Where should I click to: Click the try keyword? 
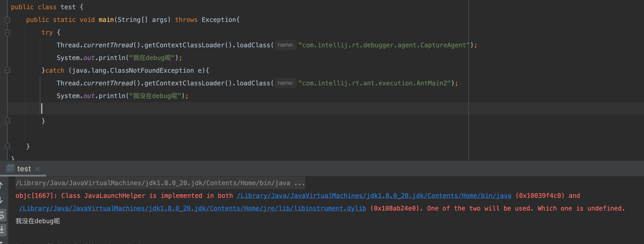[x=47, y=33]
